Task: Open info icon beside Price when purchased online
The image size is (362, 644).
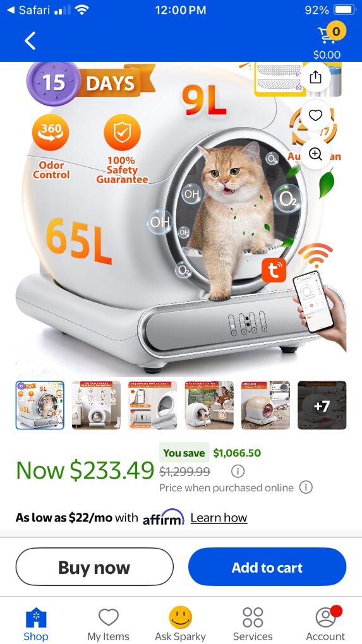Action: (306, 487)
